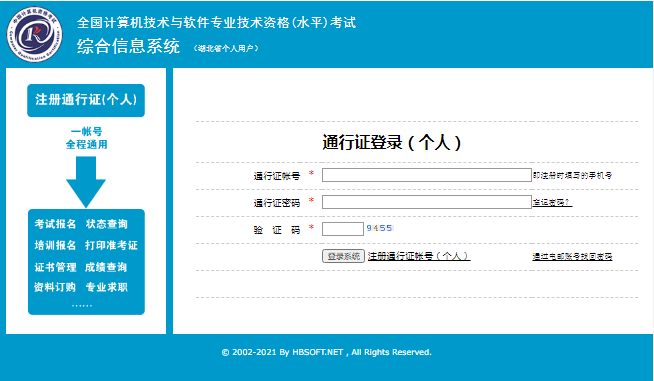Select 资料订购 in the sidebar box
654x381 pixels.
click(x=55, y=287)
